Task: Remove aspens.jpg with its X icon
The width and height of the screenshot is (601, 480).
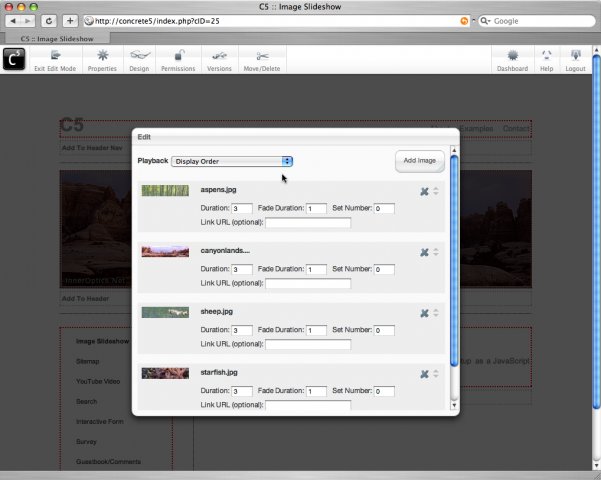Action: (x=424, y=192)
